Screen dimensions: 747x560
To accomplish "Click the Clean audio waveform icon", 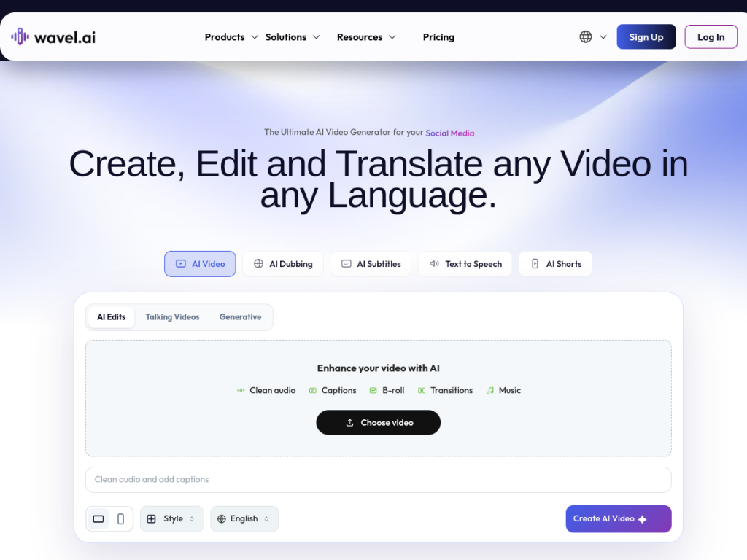I will (x=241, y=391).
